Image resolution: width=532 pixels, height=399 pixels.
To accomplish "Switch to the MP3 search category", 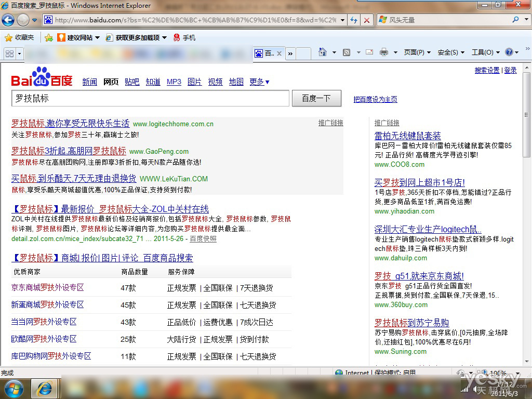I will [174, 82].
